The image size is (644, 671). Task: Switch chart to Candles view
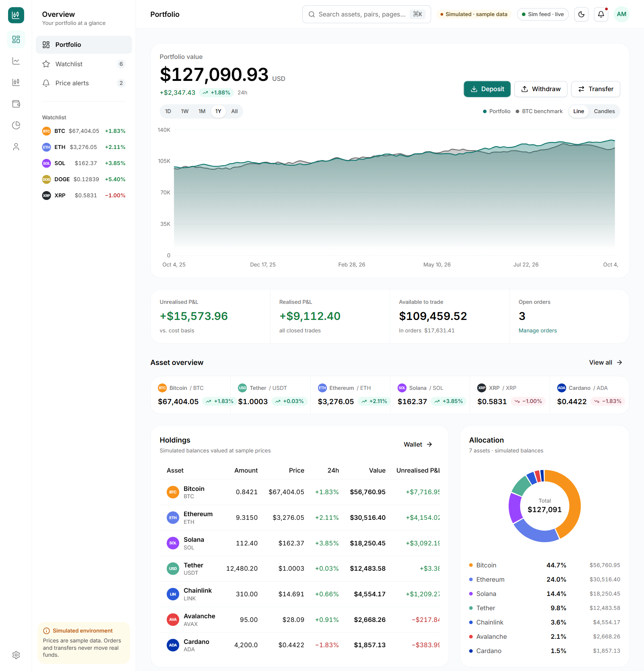pyautogui.click(x=604, y=111)
